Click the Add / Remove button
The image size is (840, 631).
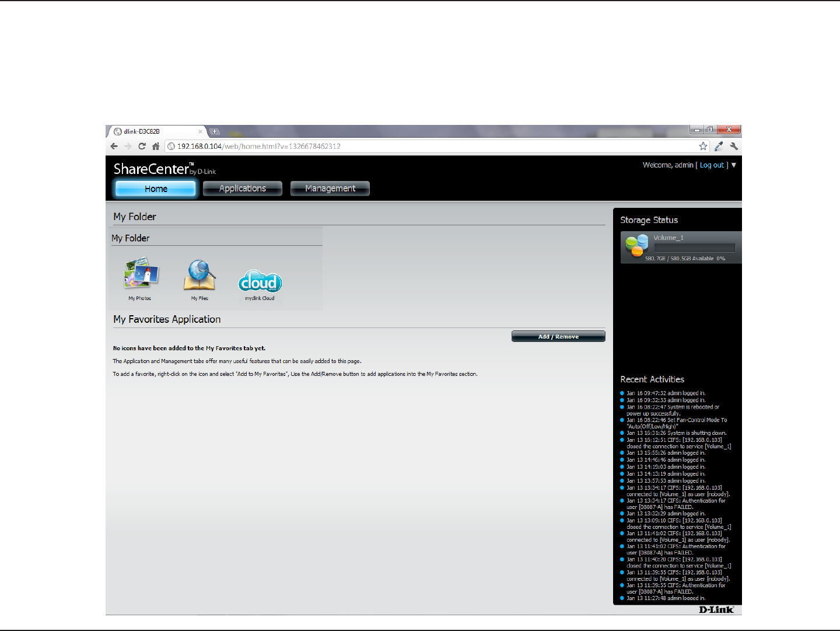pos(558,336)
